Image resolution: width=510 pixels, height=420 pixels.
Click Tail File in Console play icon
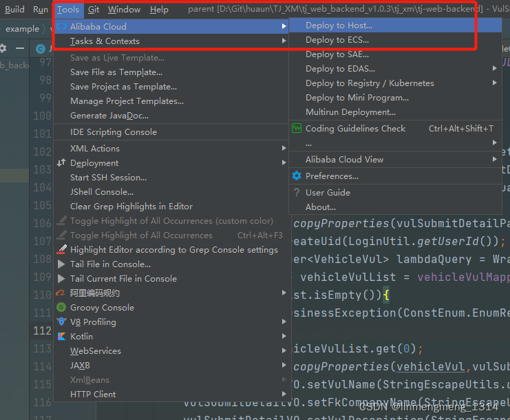click(61, 264)
